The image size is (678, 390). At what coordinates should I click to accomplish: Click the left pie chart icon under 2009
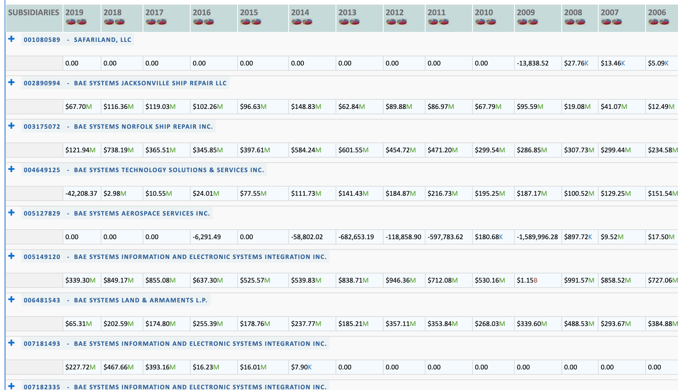(x=522, y=22)
